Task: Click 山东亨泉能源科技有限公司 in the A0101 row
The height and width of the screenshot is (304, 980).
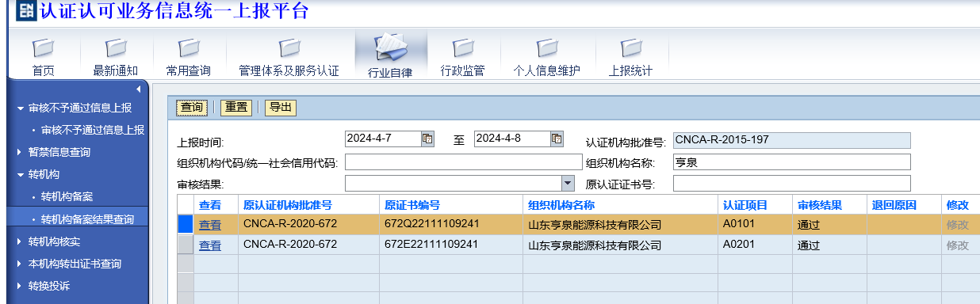Action: click(x=595, y=225)
